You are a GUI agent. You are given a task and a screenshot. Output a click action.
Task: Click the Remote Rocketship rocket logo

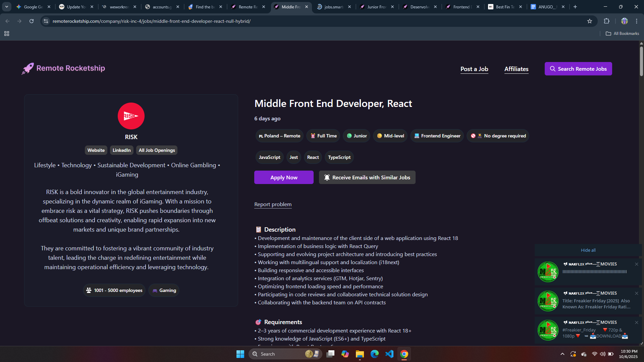(28, 68)
